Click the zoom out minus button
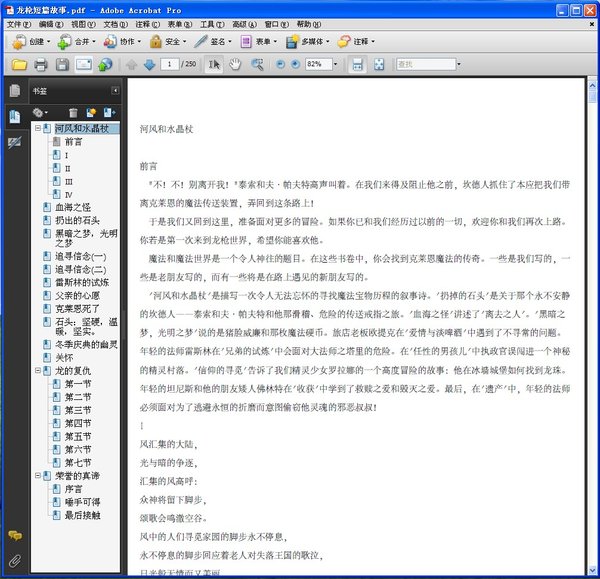Screen dimensions: 600x579 280,64
